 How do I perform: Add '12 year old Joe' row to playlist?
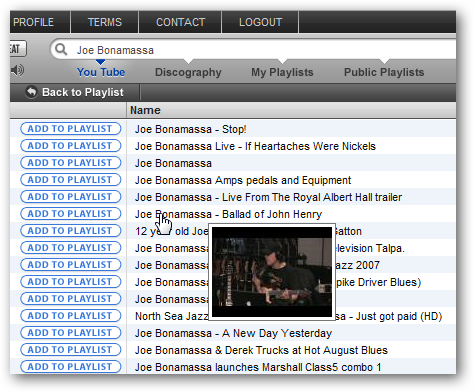click(70, 231)
